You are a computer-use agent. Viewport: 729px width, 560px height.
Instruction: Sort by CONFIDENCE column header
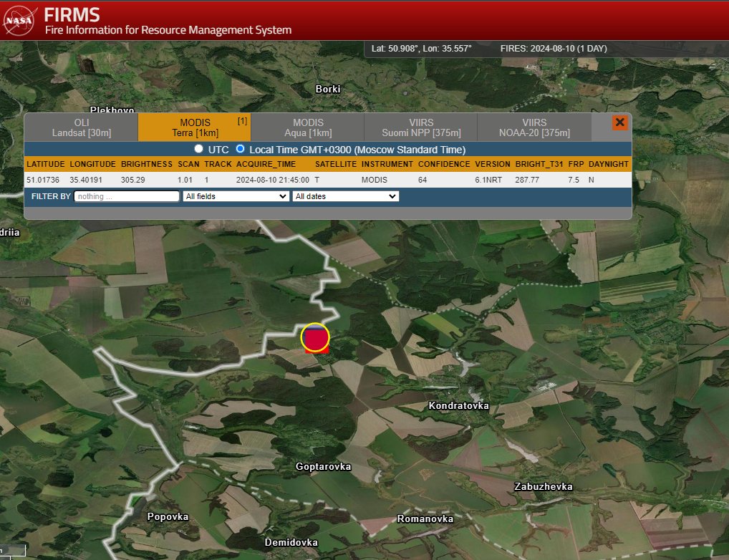coord(444,164)
